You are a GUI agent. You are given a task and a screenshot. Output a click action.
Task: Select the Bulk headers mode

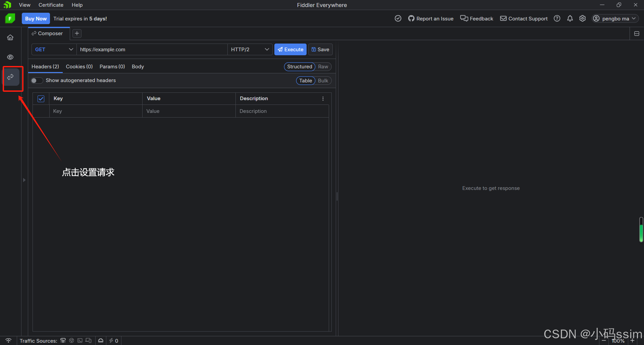point(323,81)
